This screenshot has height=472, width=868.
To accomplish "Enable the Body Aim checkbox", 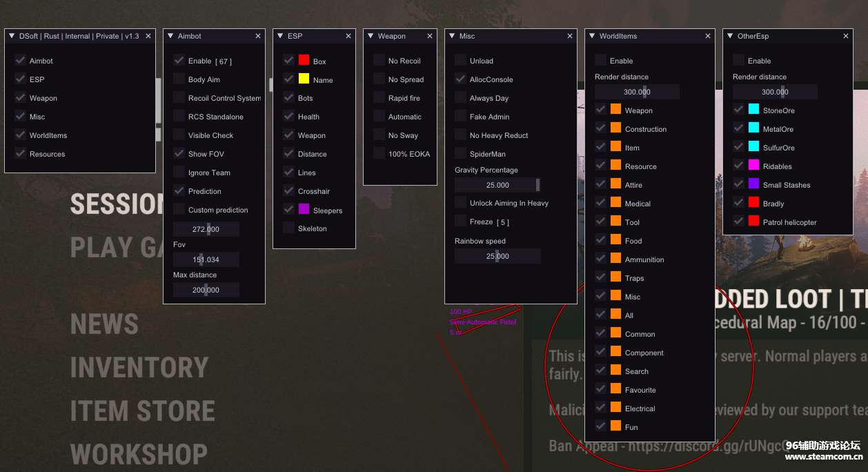I will (x=179, y=79).
